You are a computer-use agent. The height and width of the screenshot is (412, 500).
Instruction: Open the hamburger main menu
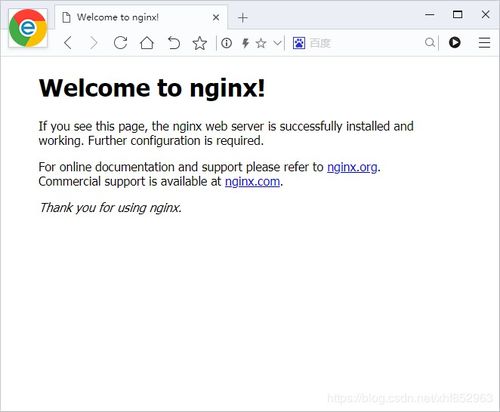pos(484,43)
